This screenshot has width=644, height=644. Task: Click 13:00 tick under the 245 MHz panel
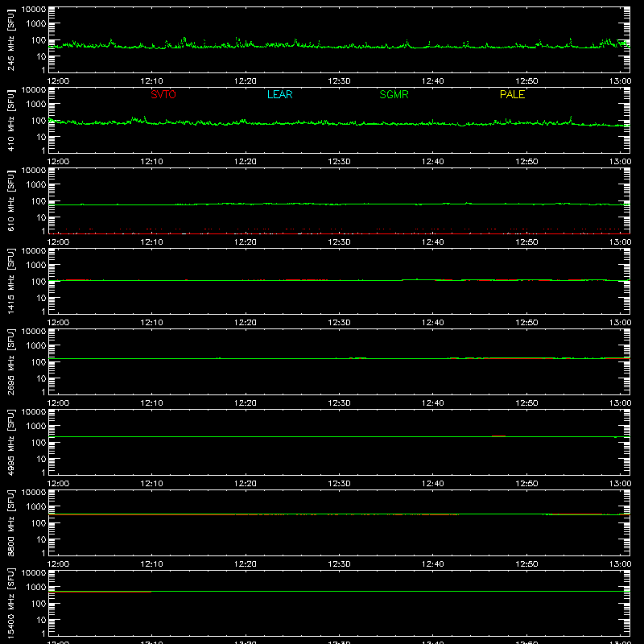point(620,81)
